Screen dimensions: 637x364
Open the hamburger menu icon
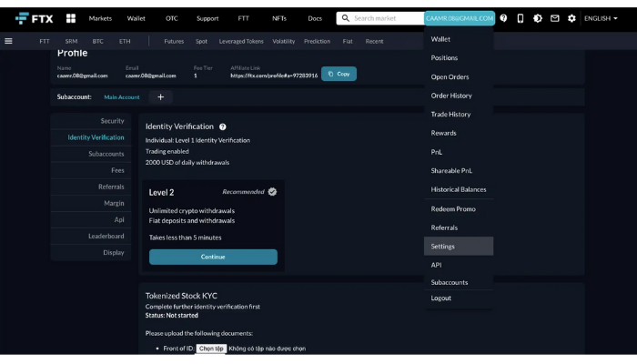coord(8,41)
